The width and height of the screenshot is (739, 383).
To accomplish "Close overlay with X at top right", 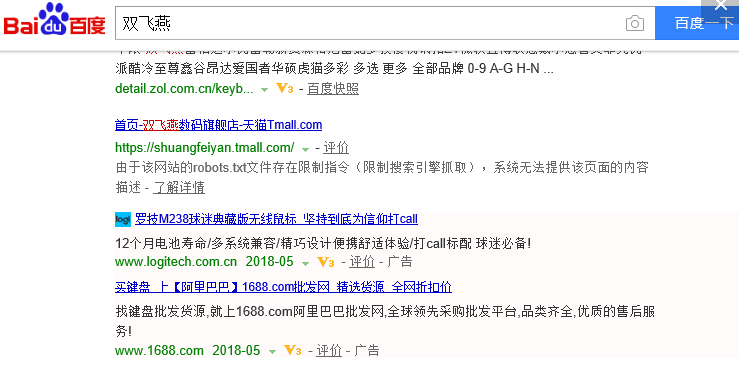I will [x=721, y=6].
